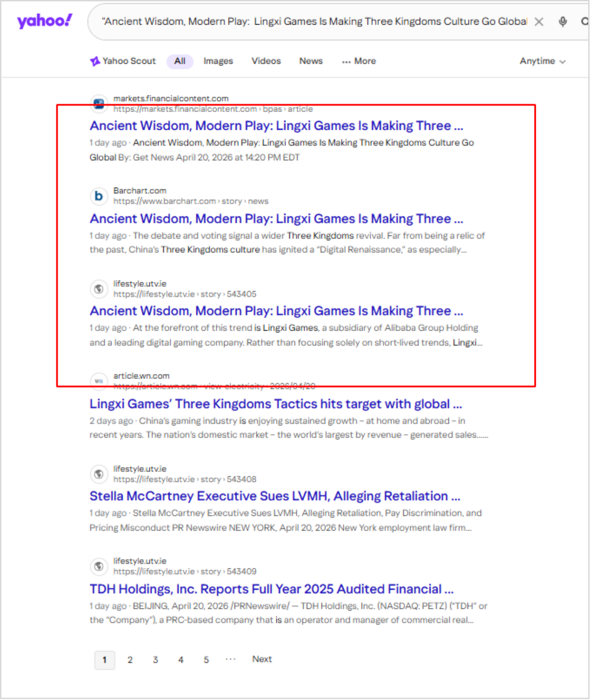Viewport: 590px width, 700px height.
Task: Open the More search categories menu
Action: [x=359, y=61]
